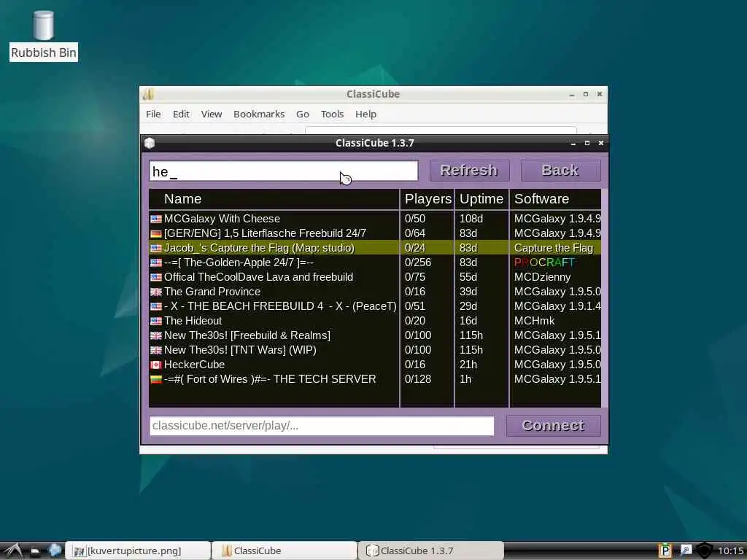The width and height of the screenshot is (747, 560).
Task: Open the Go menu in file manager
Action: pos(303,114)
